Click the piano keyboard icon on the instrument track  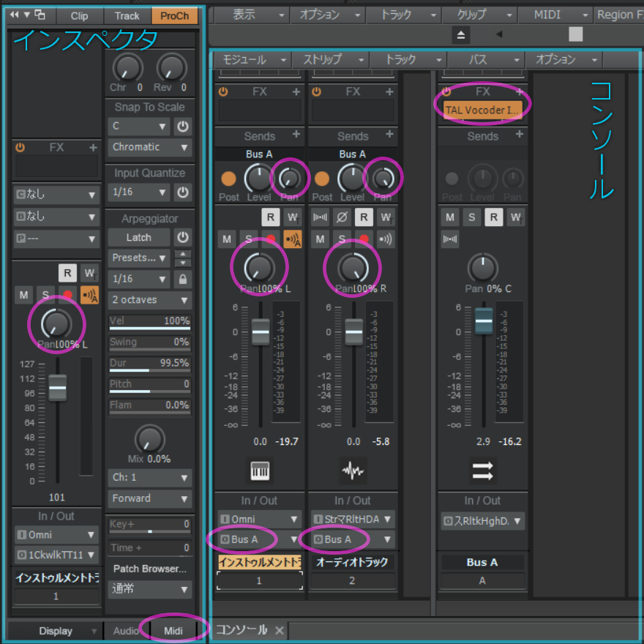tap(259, 471)
